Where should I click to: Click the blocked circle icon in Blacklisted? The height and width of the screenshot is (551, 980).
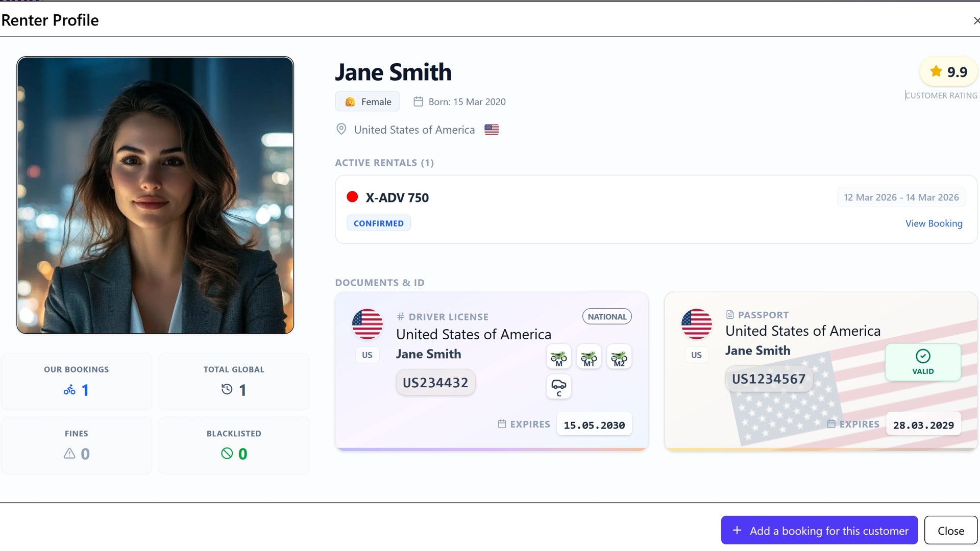[227, 454]
